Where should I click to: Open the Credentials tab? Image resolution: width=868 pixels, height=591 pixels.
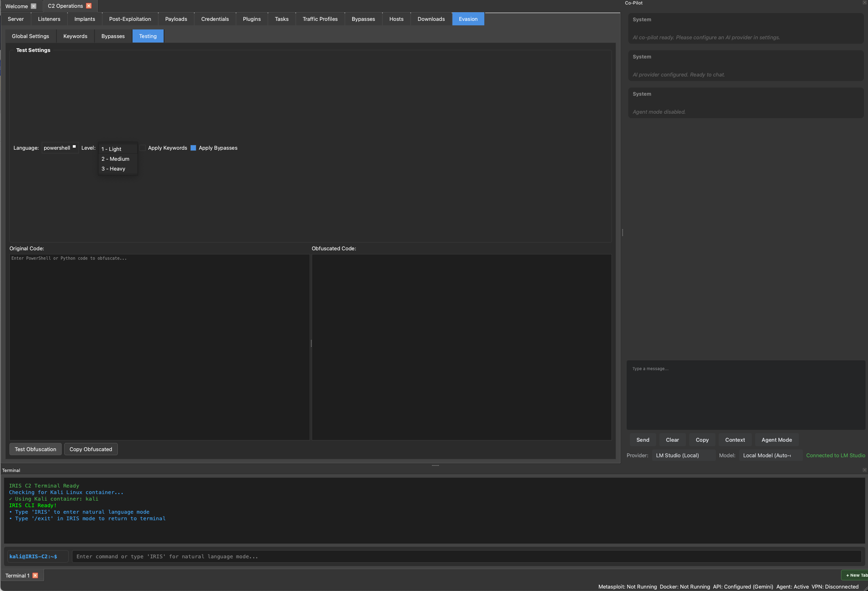215,19
